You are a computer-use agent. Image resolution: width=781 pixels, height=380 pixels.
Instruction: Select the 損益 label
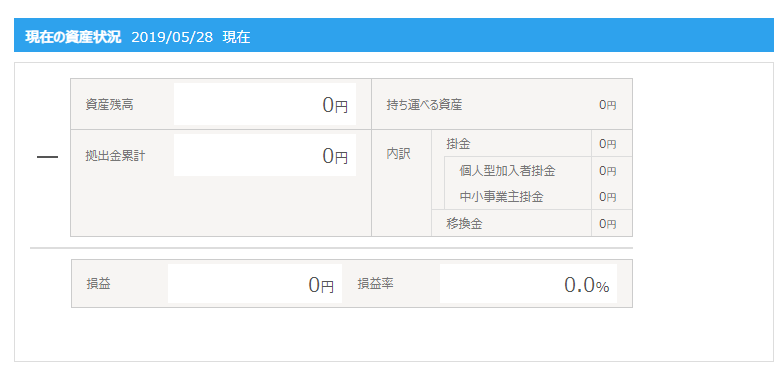[98, 283]
